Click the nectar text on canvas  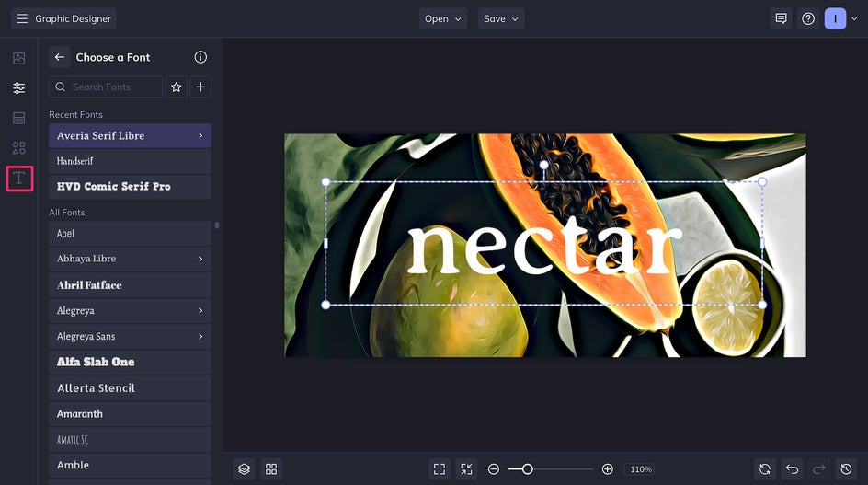544,245
